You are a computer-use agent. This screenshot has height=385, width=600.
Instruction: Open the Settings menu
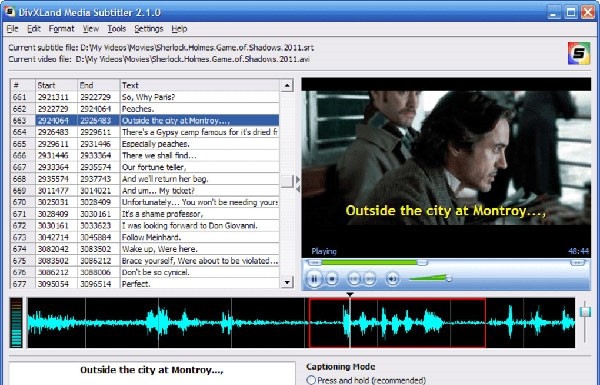click(x=148, y=29)
